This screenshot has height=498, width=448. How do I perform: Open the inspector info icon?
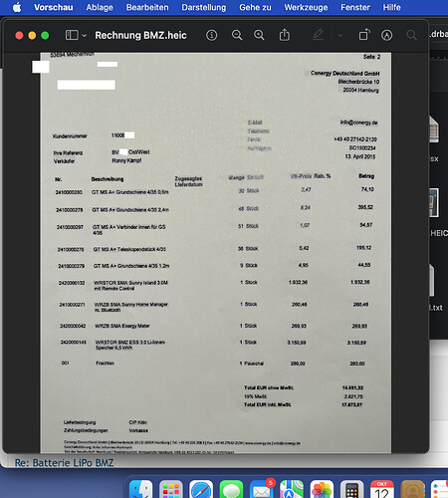click(x=211, y=35)
